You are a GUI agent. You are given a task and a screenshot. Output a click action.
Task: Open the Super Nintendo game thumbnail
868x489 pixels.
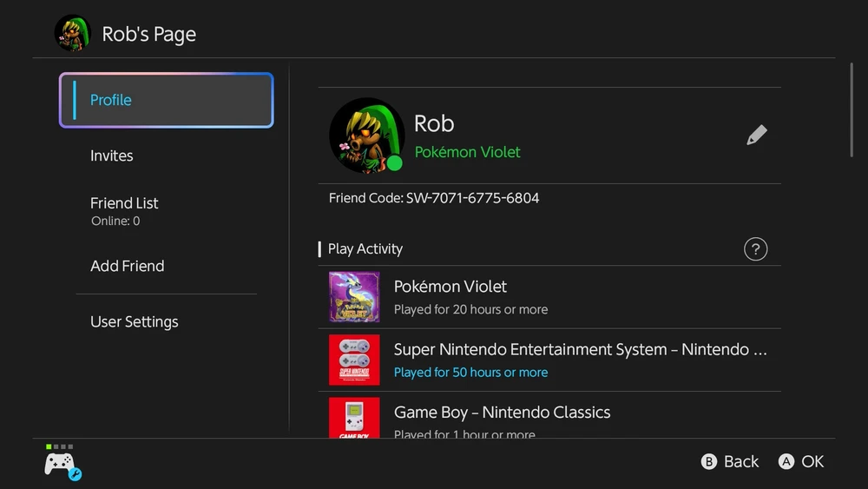point(354,360)
